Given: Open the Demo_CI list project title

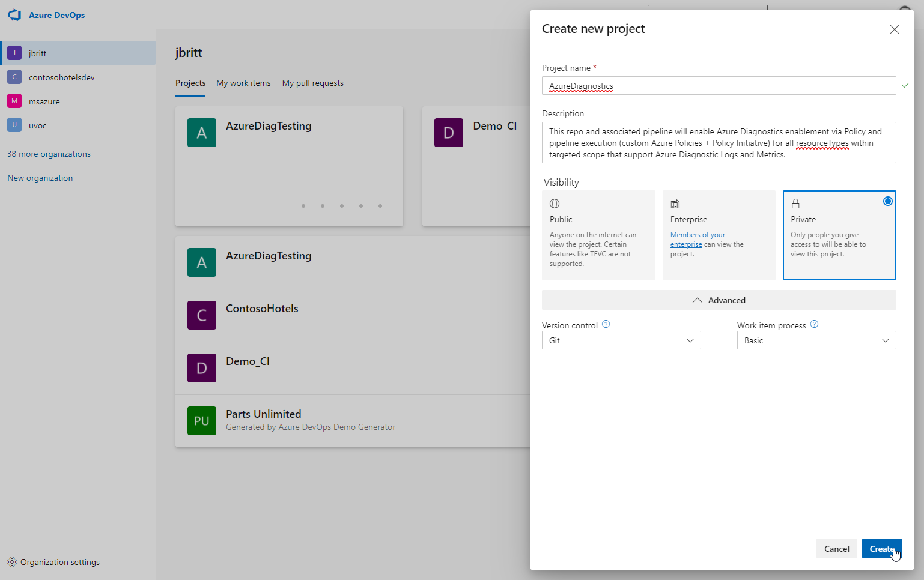Looking at the screenshot, I should coord(248,361).
